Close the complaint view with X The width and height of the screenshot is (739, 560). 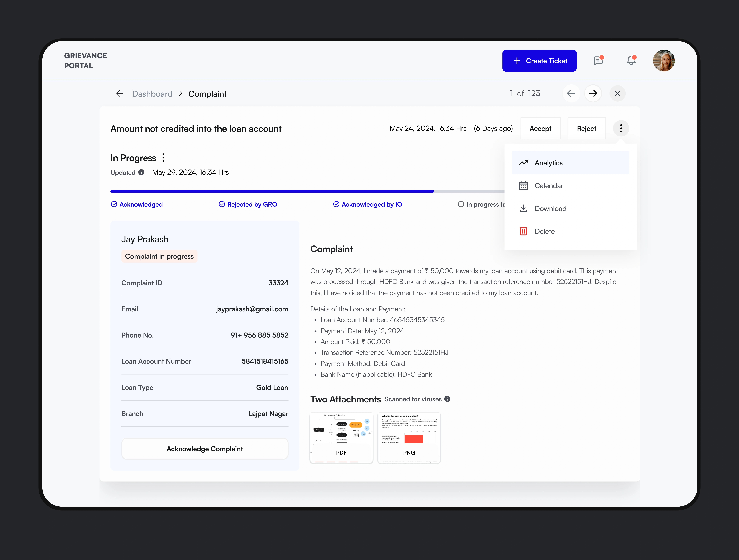617,93
